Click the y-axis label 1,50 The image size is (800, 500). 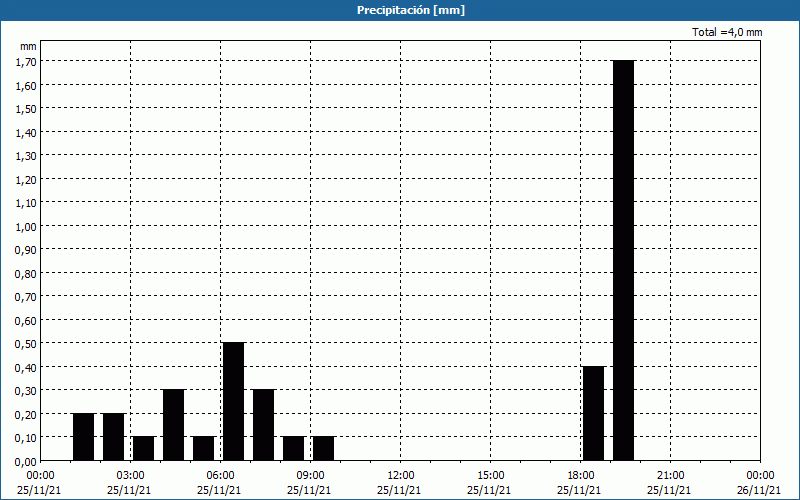(27, 109)
